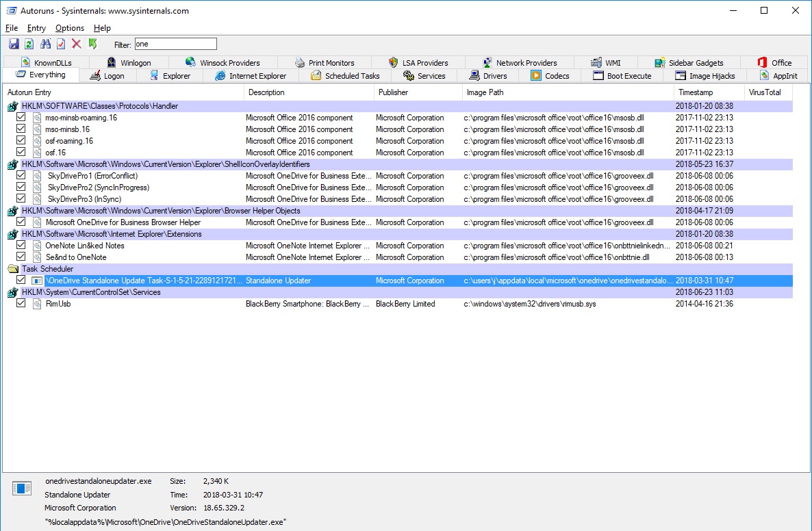Open Find using the binoculars icon
The image size is (812, 531).
tap(44, 43)
